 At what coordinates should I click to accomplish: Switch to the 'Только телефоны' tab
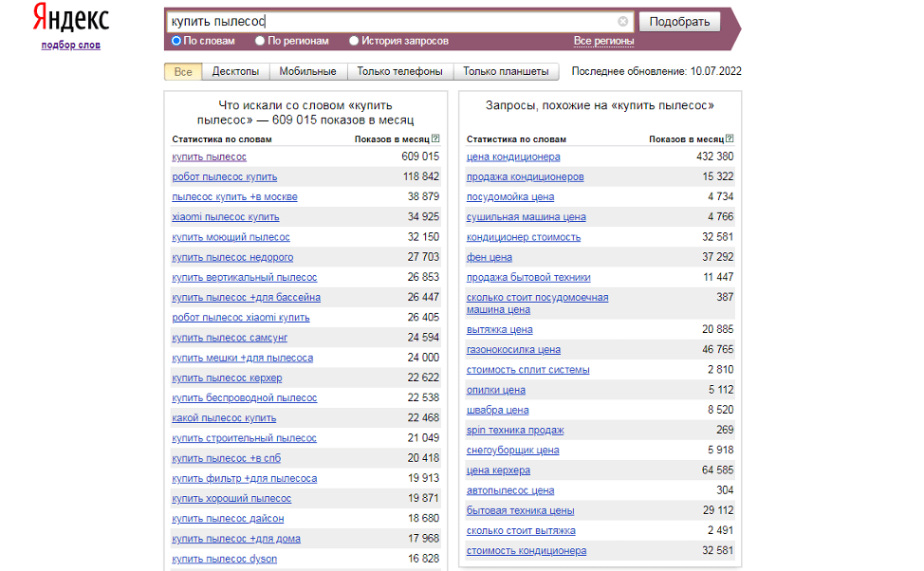click(400, 71)
